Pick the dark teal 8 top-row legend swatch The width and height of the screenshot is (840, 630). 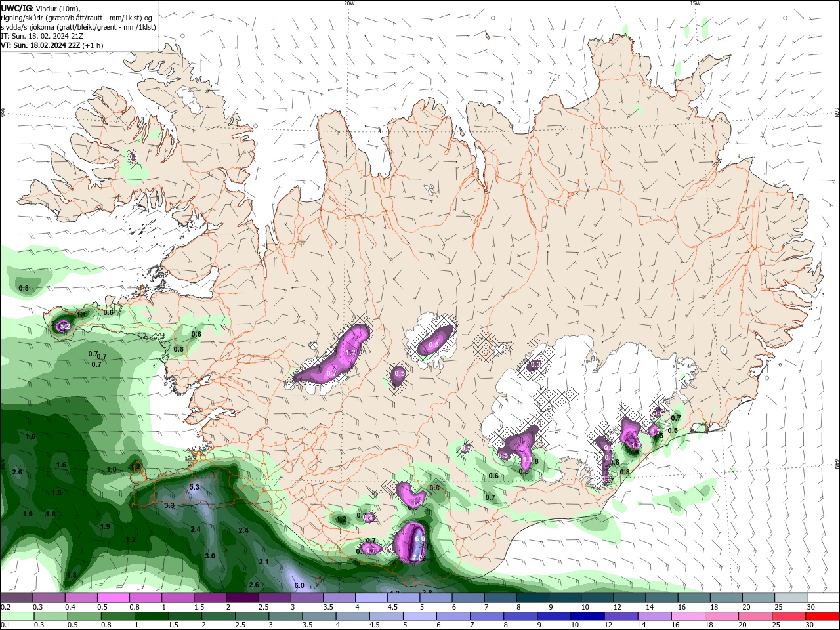click(x=533, y=598)
